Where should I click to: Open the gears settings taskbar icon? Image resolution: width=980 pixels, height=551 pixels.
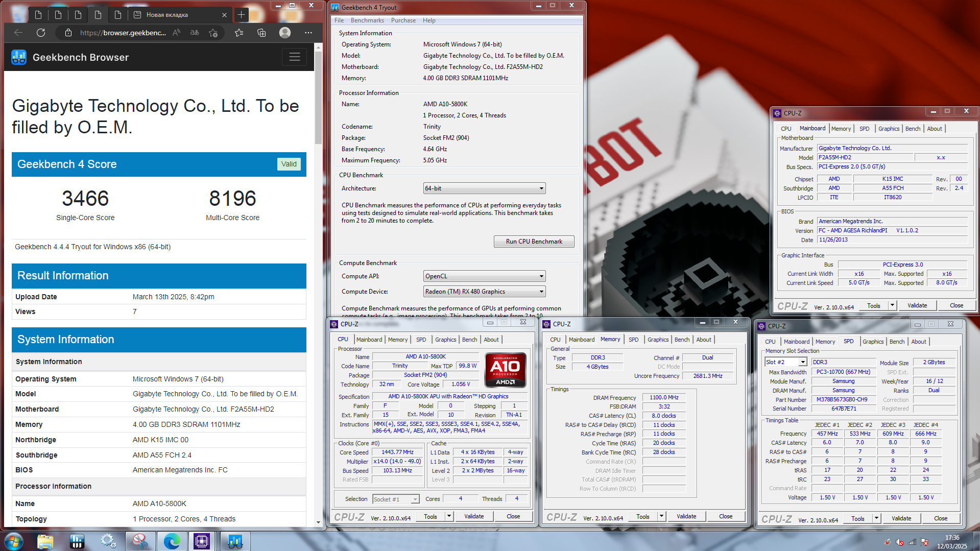(108, 541)
